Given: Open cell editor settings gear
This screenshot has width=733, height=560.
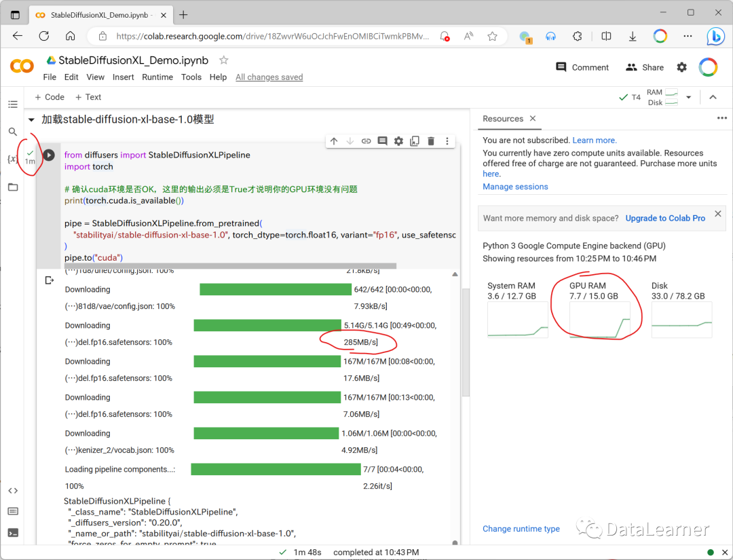Looking at the screenshot, I should tap(398, 141).
